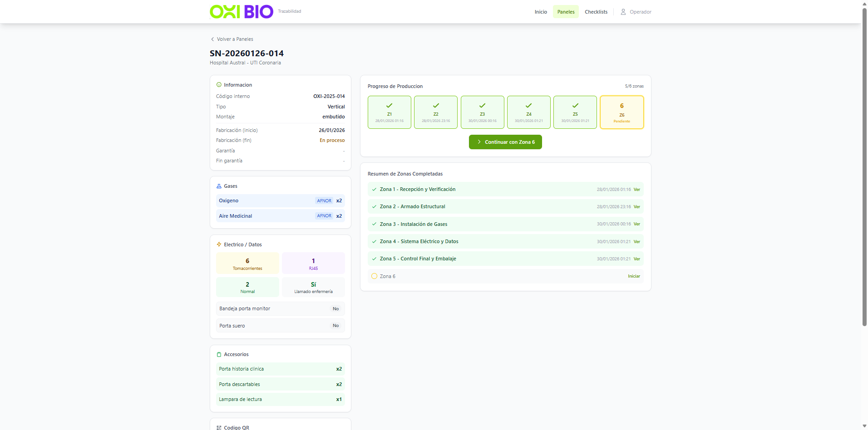
Task: Click Iniciar link for Zona 6
Action: pos(634,276)
